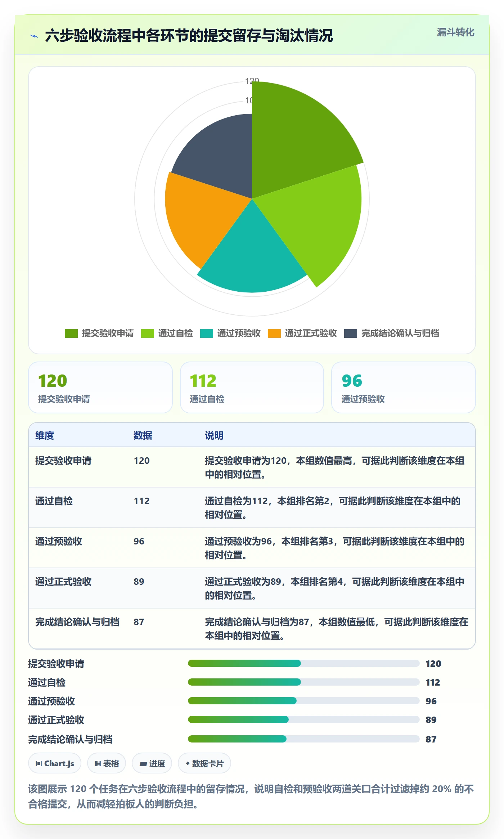The height and width of the screenshot is (839, 504).
Task: Toggle the 通过预验收 legend item
Action: click(230, 333)
